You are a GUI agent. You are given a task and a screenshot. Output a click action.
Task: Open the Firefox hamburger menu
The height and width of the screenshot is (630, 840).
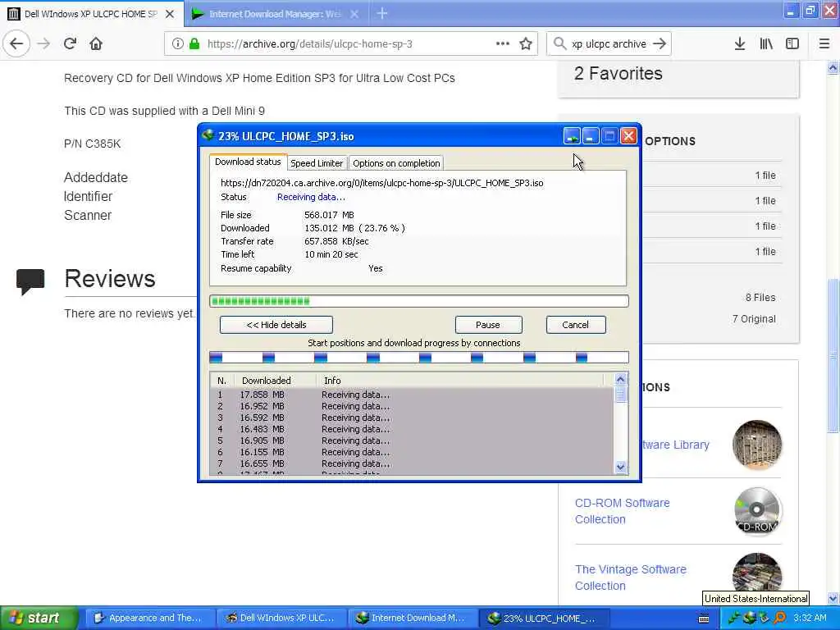pos(824,44)
